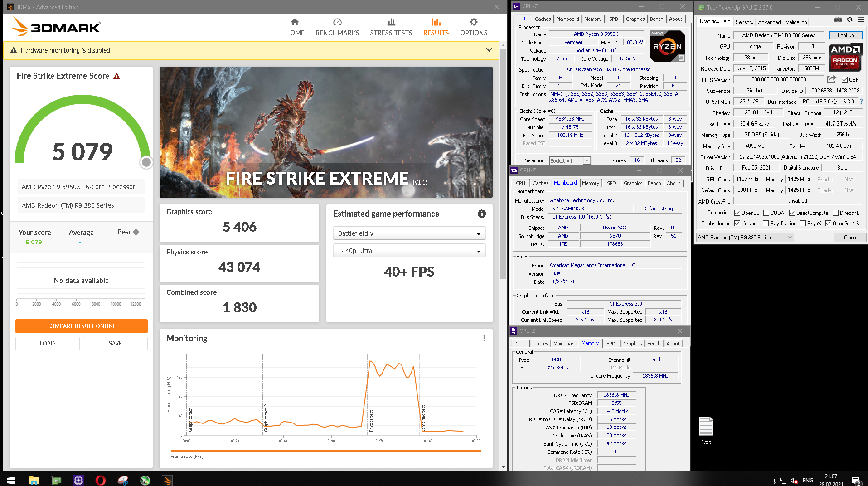Image resolution: width=868 pixels, height=486 pixels.
Task: Toggle Vulkan checkbox
Action: tap(737, 224)
